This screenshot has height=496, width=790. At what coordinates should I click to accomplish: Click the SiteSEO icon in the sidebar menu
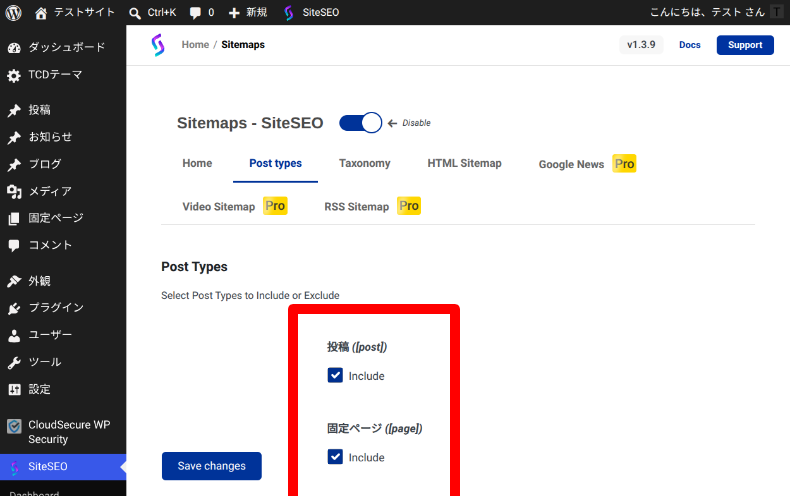click(x=15, y=467)
